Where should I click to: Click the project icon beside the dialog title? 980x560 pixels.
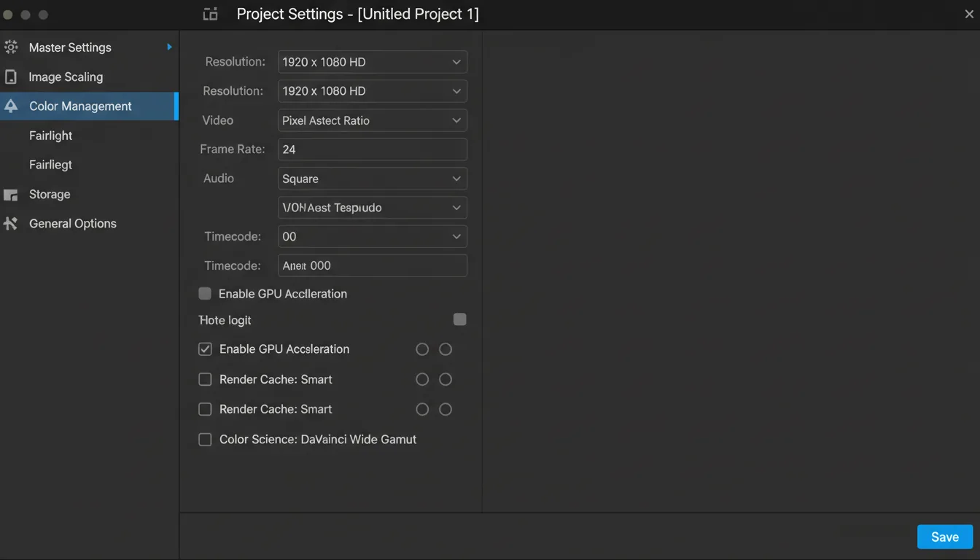point(210,13)
